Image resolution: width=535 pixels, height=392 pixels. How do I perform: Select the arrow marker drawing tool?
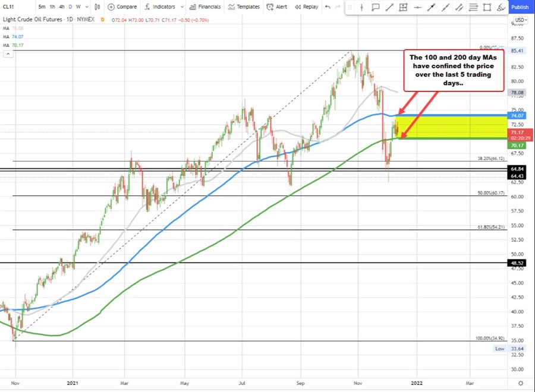tap(432, 7)
